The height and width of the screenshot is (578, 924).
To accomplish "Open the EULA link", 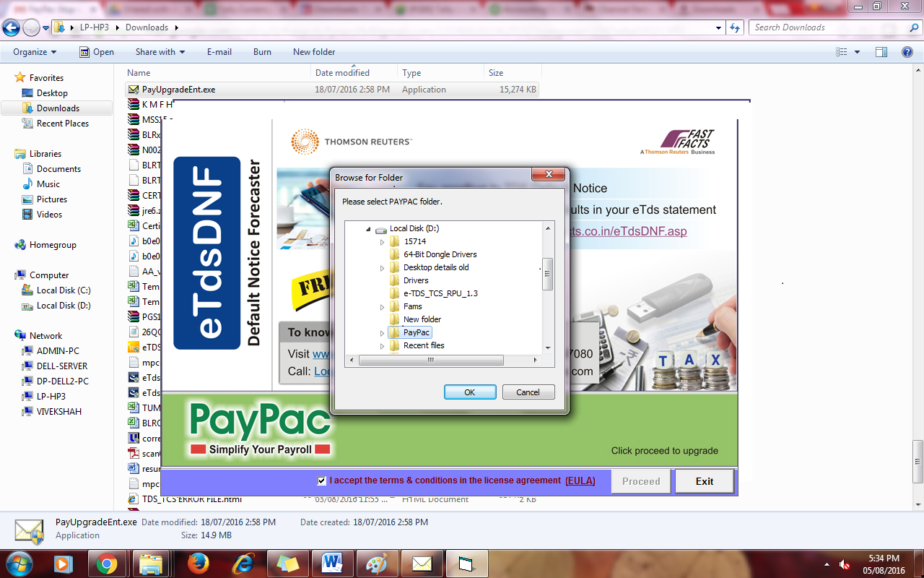I will [580, 480].
